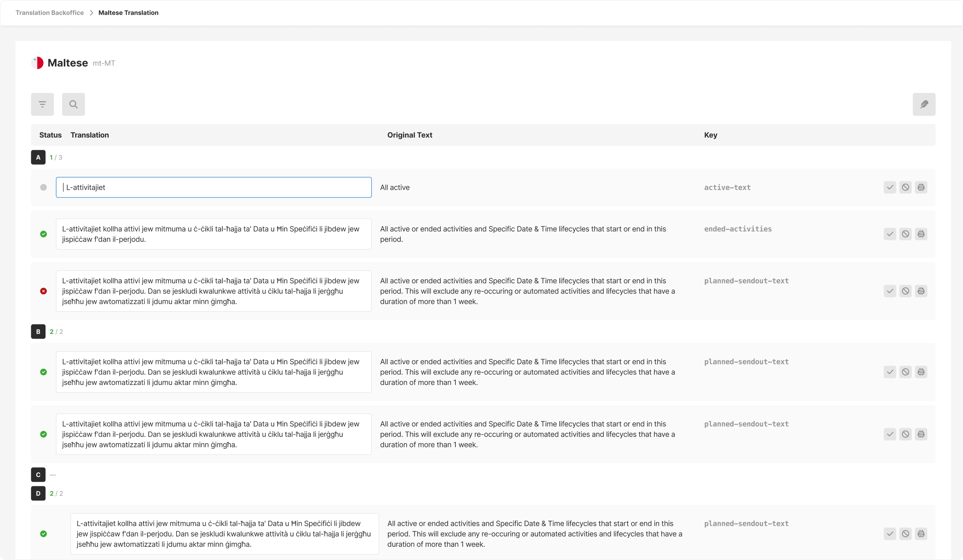This screenshot has width=963, height=560.
Task: Click the green approved status in section B
Action: 44,372
